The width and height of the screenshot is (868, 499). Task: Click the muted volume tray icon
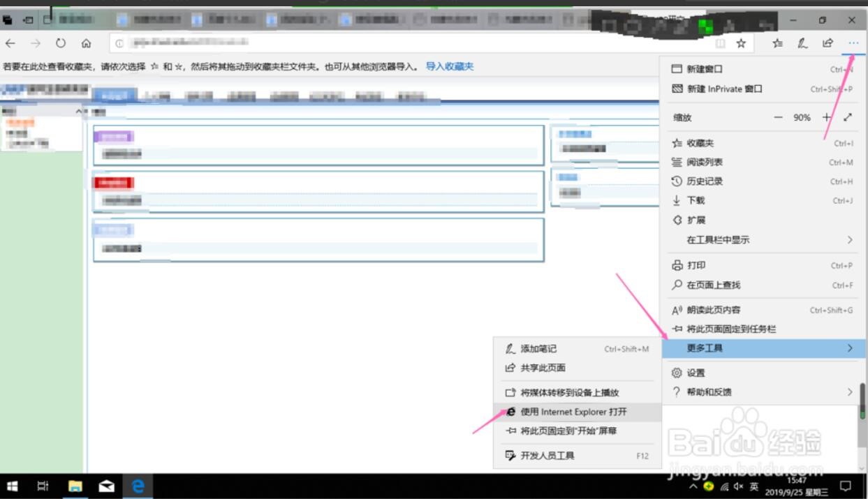740,486
